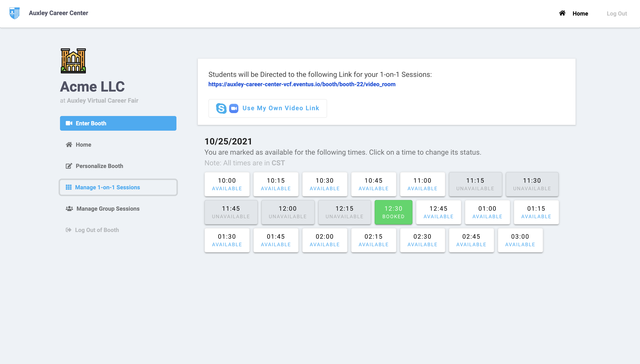Click the 01:00 available slot

[487, 212]
